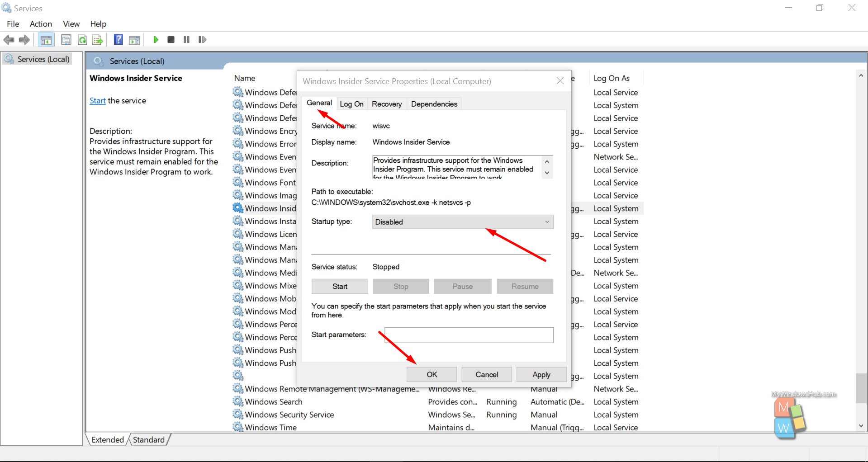The width and height of the screenshot is (868, 462).
Task: Click the Apply button
Action: [x=541, y=375]
